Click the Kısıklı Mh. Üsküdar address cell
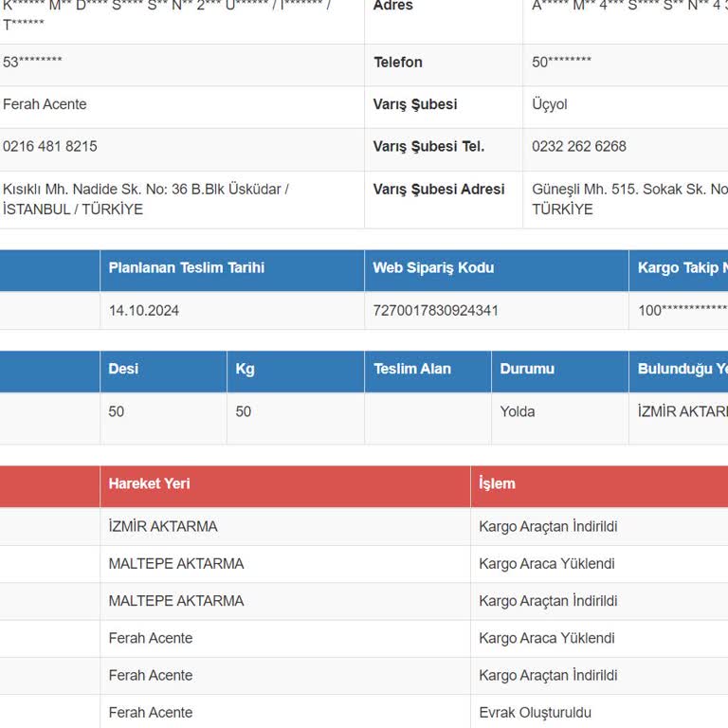 pos(145,198)
